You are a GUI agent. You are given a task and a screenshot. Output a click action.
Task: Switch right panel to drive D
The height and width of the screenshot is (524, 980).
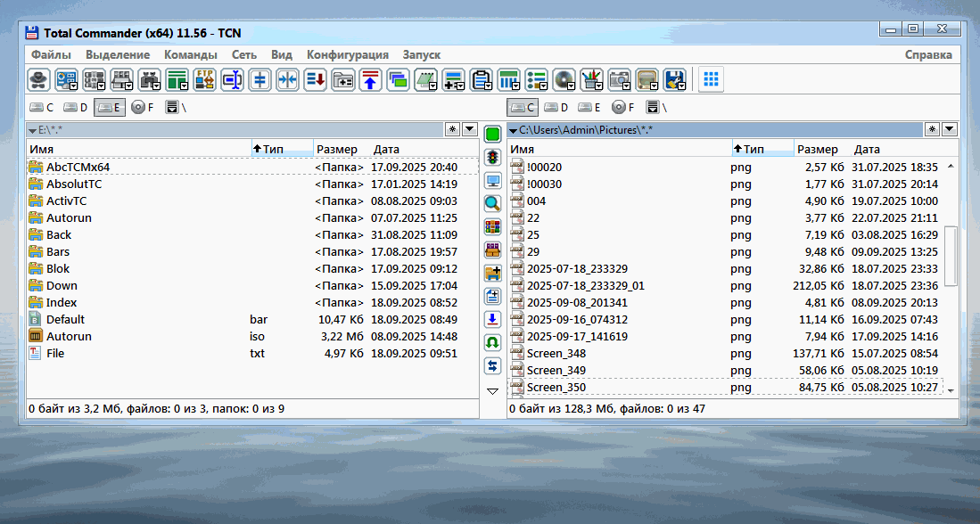556,108
